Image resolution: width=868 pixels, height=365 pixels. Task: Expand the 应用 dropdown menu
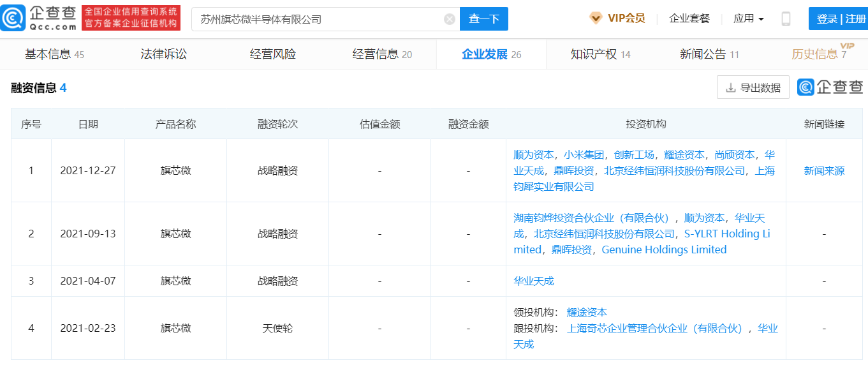pyautogui.click(x=749, y=19)
